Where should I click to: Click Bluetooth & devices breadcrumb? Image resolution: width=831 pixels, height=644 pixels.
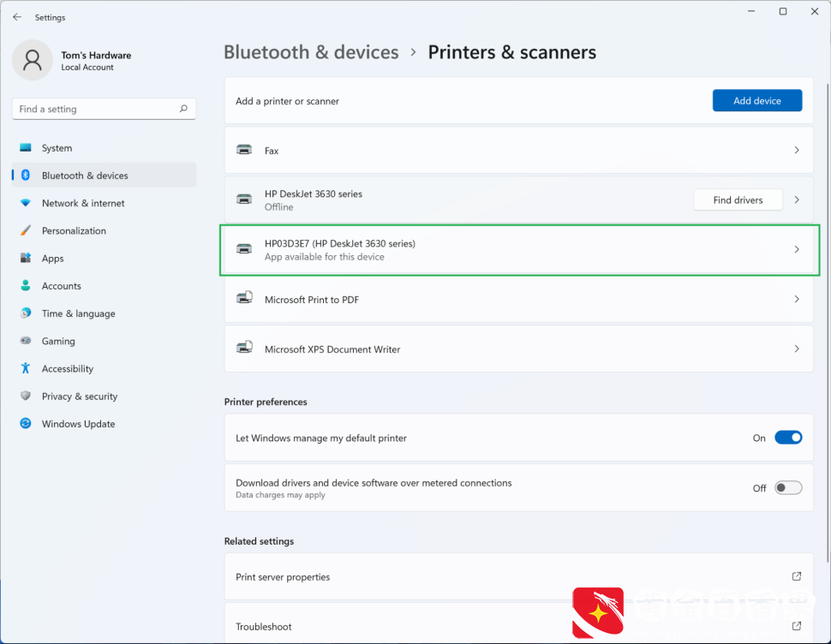[x=311, y=52]
